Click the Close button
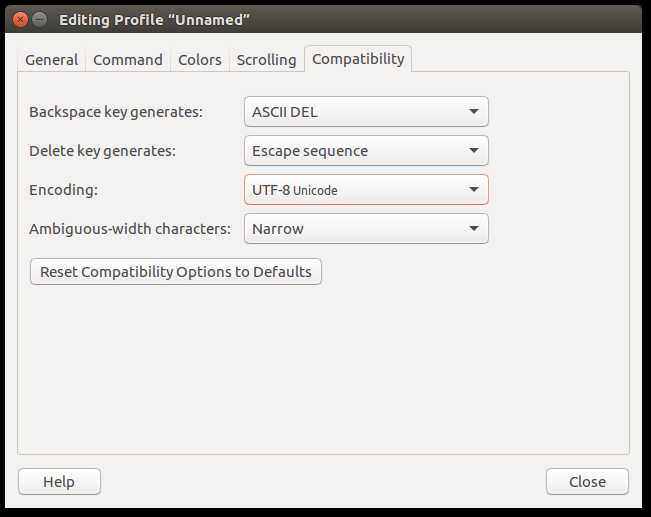The height and width of the screenshot is (517, 651). (x=587, y=482)
